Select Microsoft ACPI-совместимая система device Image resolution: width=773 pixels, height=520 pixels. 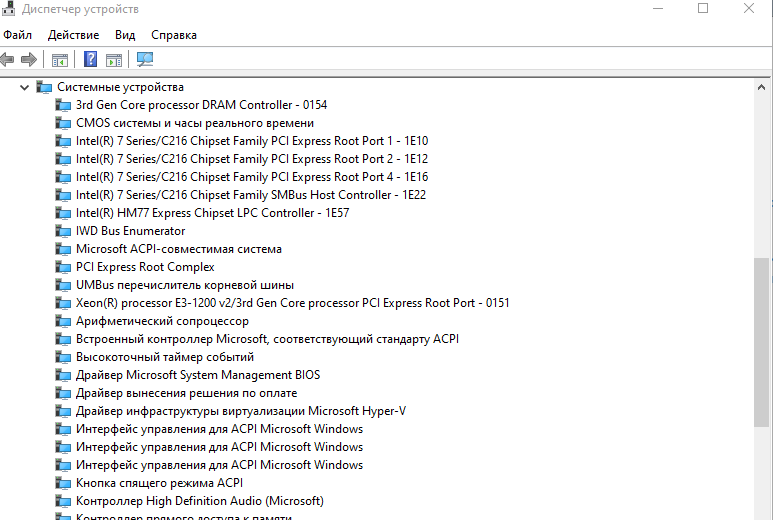[x=179, y=249]
